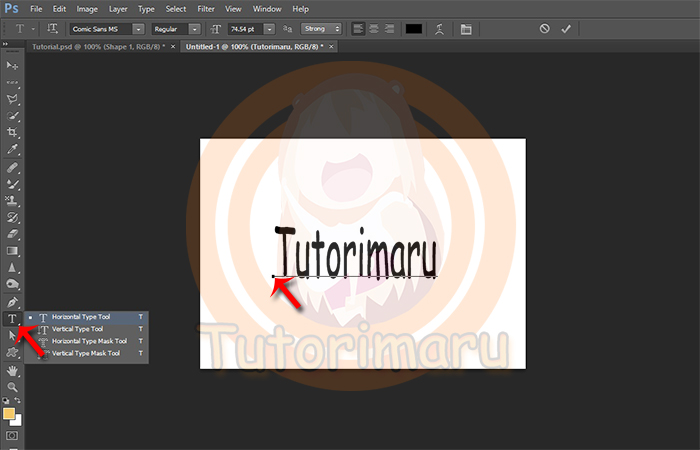Toggle text orientation in options bar
The height and width of the screenshot is (450, 700).
coord(52,29)
